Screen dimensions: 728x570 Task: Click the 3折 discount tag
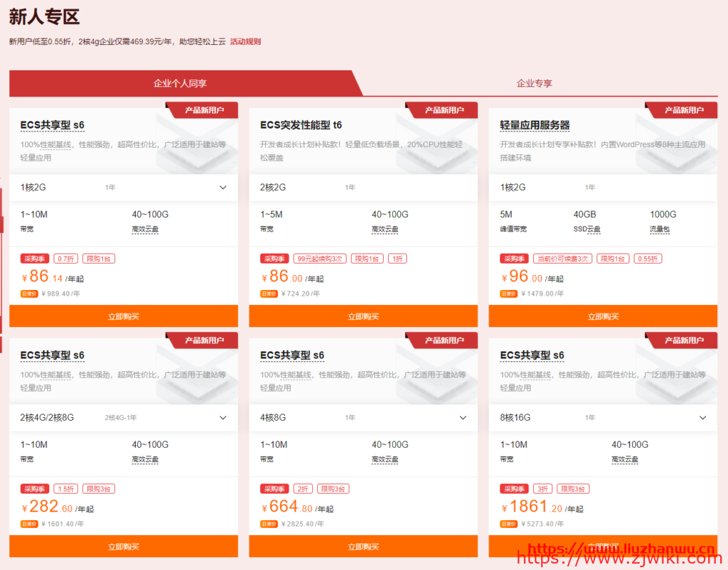pyautogui.click(x=542, y=489)
